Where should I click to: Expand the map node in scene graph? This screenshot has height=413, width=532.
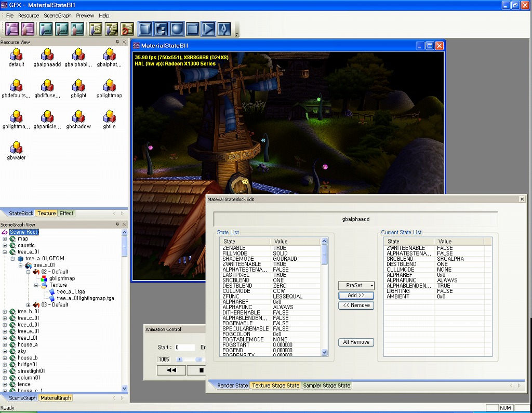coord(5,239)
